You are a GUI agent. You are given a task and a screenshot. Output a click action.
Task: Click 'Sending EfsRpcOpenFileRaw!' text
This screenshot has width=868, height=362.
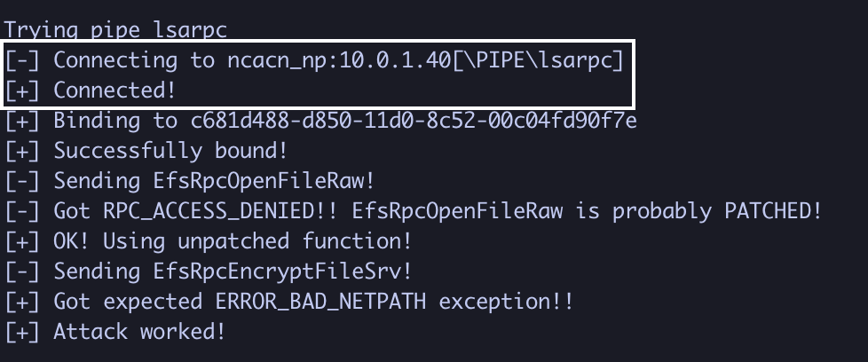pyautogui.click(x=214, y=181)
